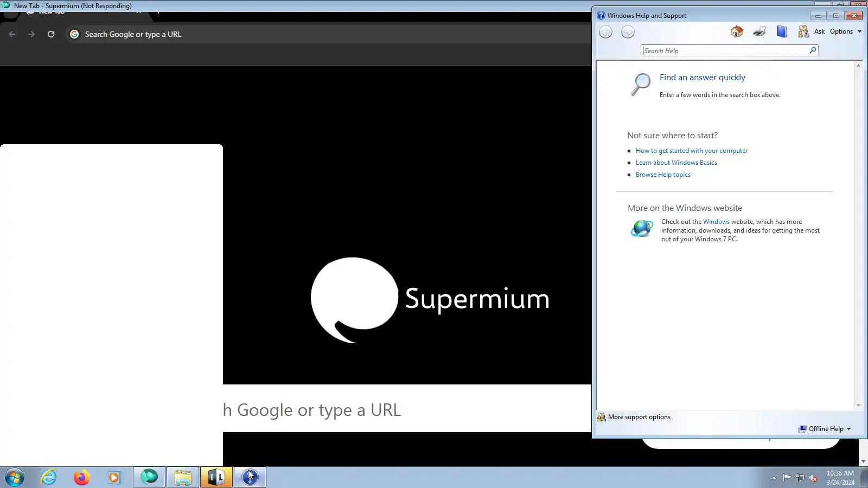This screenshot has height=488, width=868.
Task: Click the magnifier button in Search Help
Action: coord(813,50)
